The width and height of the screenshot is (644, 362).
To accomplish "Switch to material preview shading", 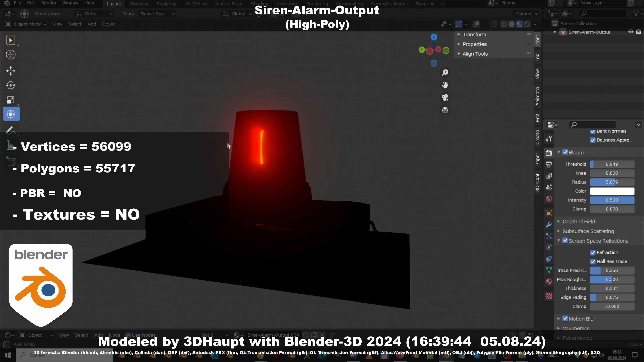I will coord(519,24).
